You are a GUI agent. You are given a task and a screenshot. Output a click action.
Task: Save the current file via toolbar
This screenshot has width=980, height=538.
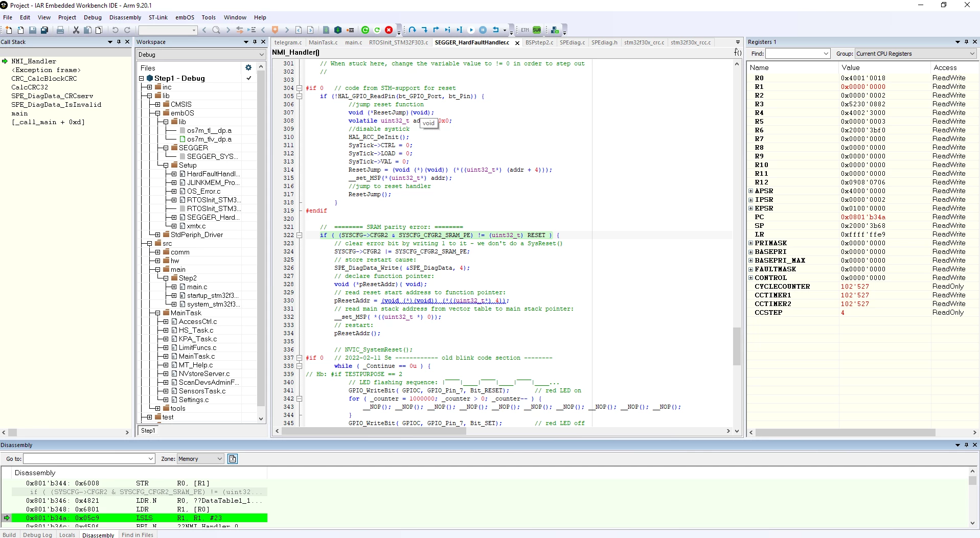(33, 30)
